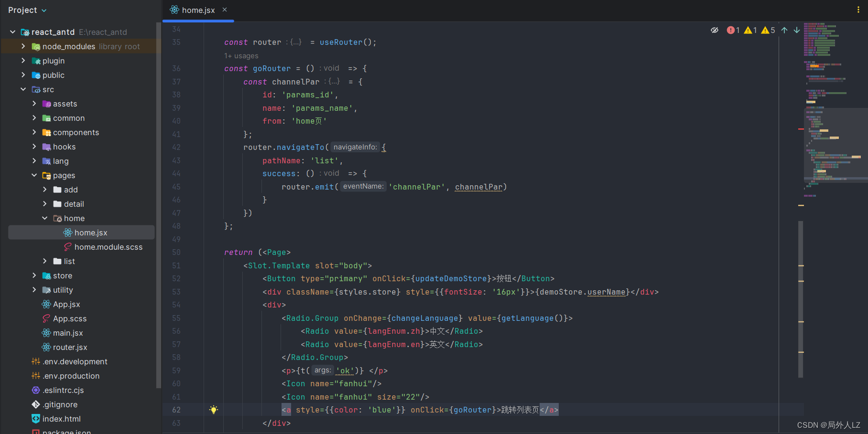Viewport: 868px width, 434px height.
Task: Open the vertical three-dot tab options menu
Action: [x=858, y=10]
